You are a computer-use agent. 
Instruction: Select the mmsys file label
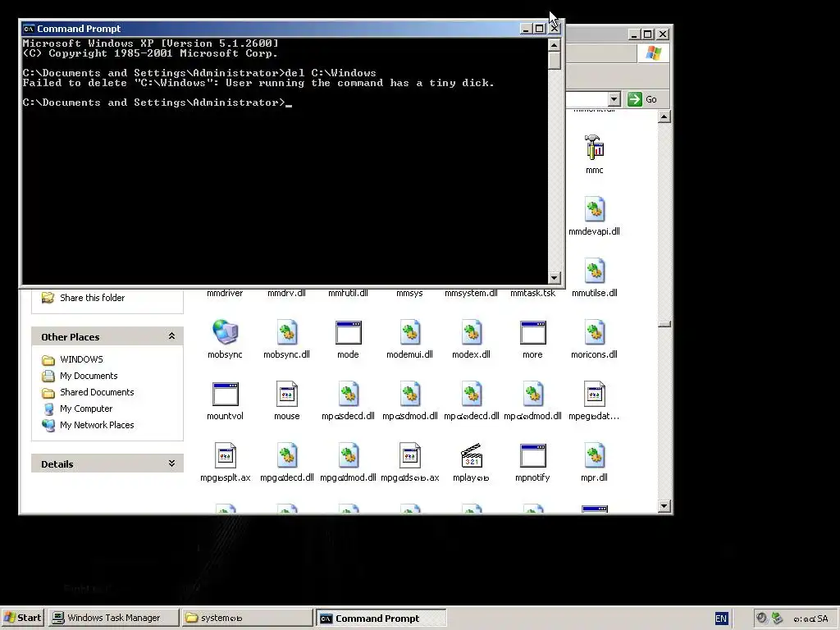click(410, 293)
